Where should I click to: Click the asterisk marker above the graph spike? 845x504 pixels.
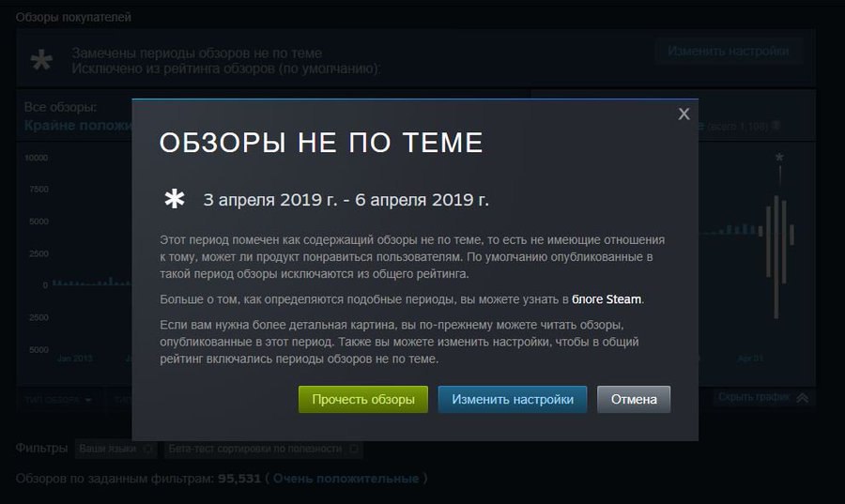(x=779, y=158)
